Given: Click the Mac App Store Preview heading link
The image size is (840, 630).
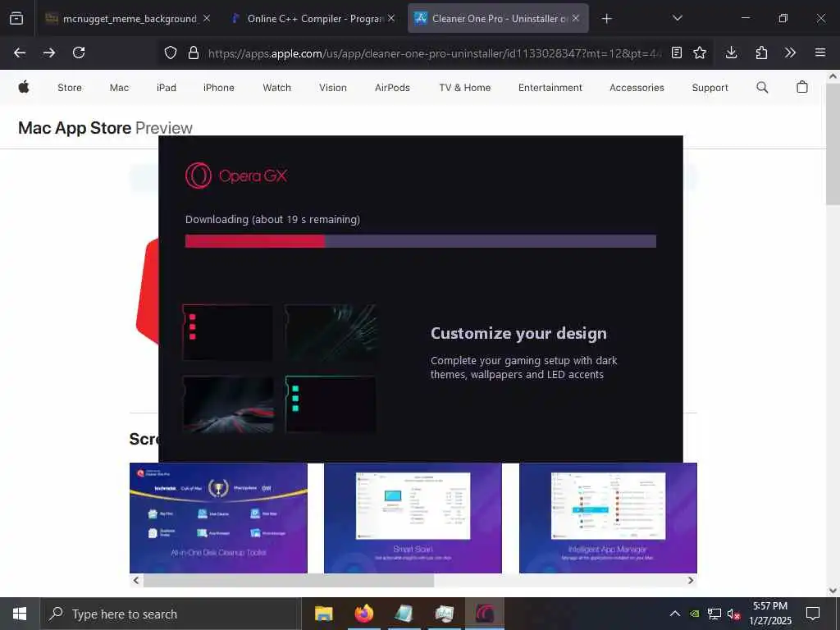Looking at the screenshot, I should pyautogui.click(x=105, y=128).
